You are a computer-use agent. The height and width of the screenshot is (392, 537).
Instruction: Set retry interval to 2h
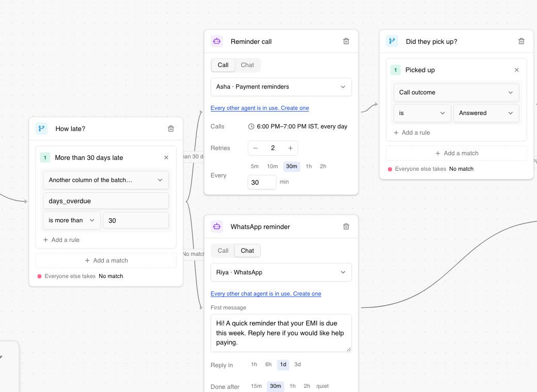(x=323, y=166)
